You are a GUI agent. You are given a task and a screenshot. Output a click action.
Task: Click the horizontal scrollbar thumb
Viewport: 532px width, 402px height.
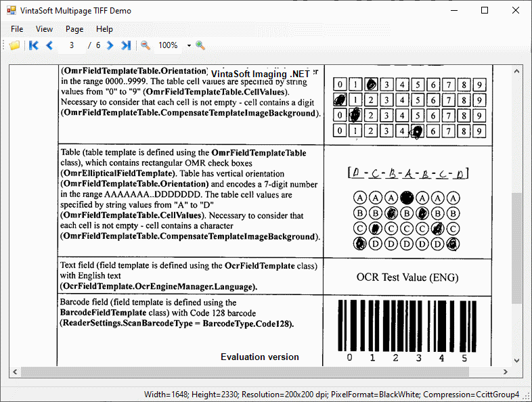(245, 372)
